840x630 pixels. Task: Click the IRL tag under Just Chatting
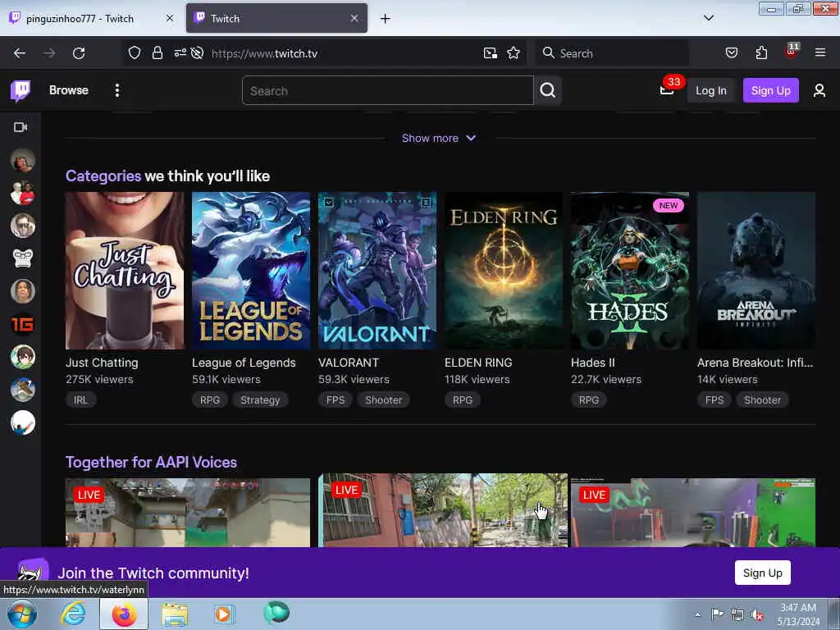[81, 400]
